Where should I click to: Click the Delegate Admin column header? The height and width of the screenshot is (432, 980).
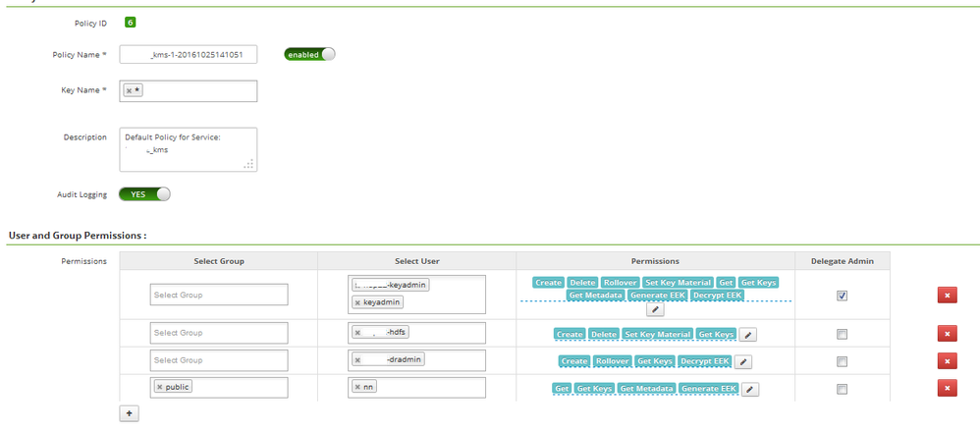coord(842,261)
